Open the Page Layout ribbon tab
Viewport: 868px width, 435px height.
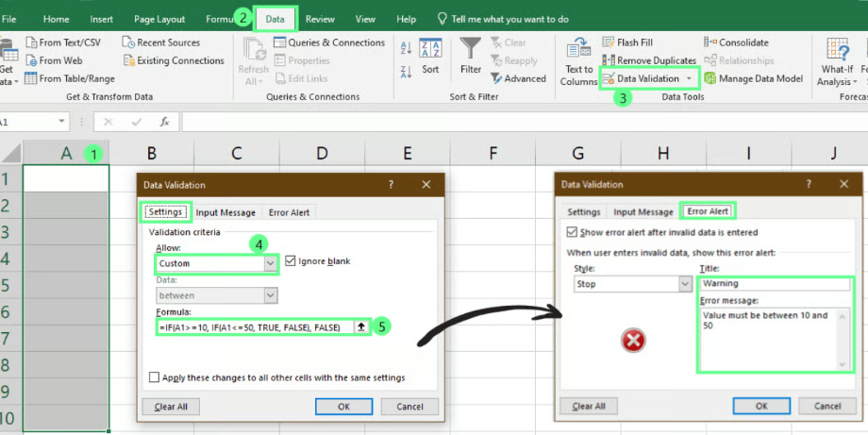click(x=159, y=19)
